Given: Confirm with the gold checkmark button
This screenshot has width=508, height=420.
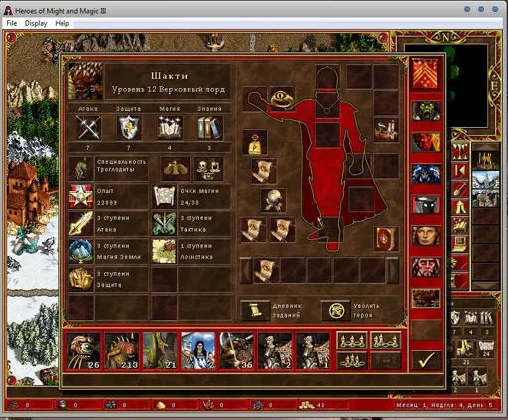Looking at the screenshot, I should pos(426,360).
